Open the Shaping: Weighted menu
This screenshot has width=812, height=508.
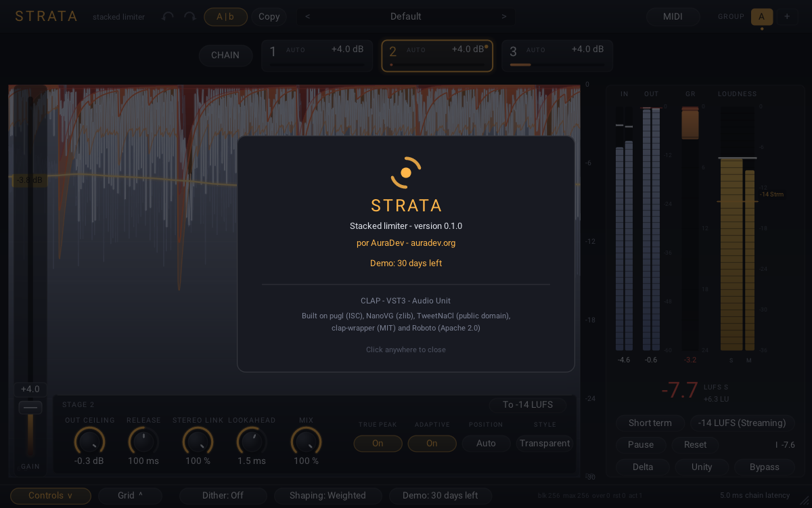point(328,495)
